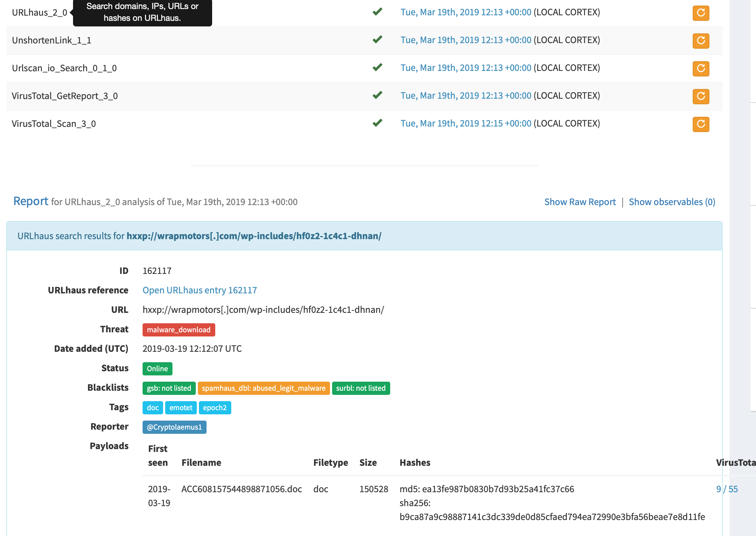Click the @Cryptolaemus1 reporter badge

pos(174,427)
